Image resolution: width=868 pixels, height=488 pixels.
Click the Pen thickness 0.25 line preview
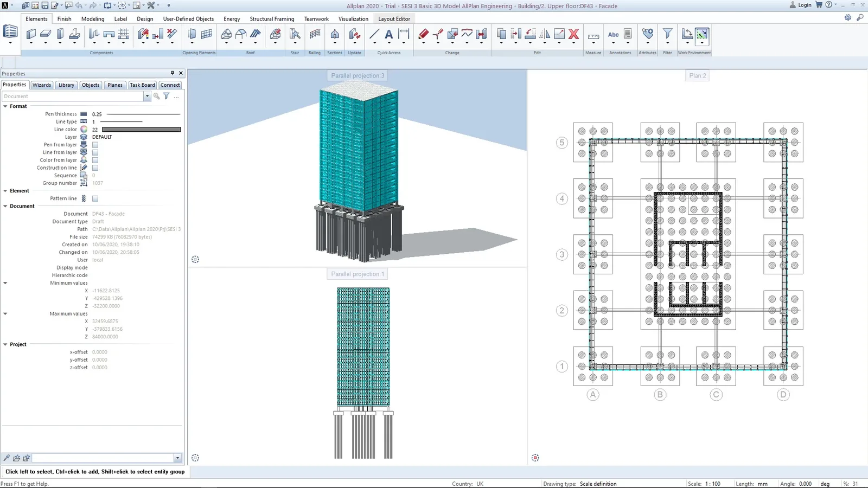pyautogui.click(x=143, y=114)
